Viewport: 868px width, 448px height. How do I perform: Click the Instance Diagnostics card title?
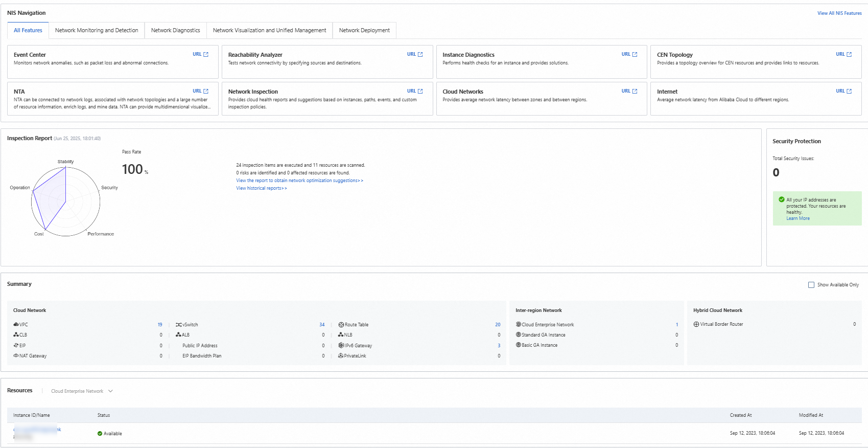pyautogui.click(x=468, y=55)
